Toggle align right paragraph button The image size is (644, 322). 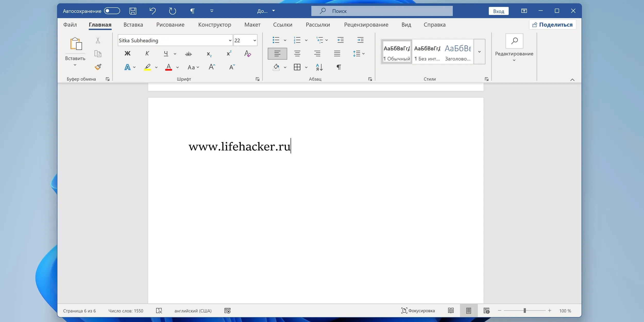click(x=317, y=54)
